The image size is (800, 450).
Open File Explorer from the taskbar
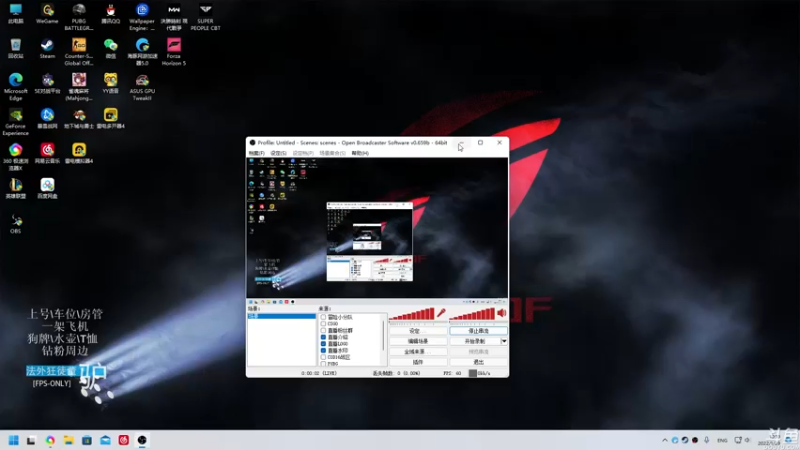(68, 440)
